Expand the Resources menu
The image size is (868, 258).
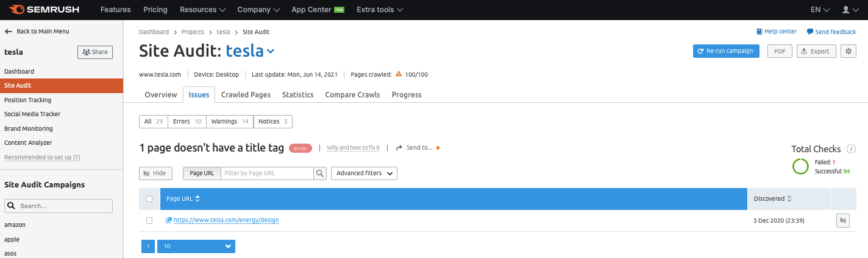pos(203,10)
